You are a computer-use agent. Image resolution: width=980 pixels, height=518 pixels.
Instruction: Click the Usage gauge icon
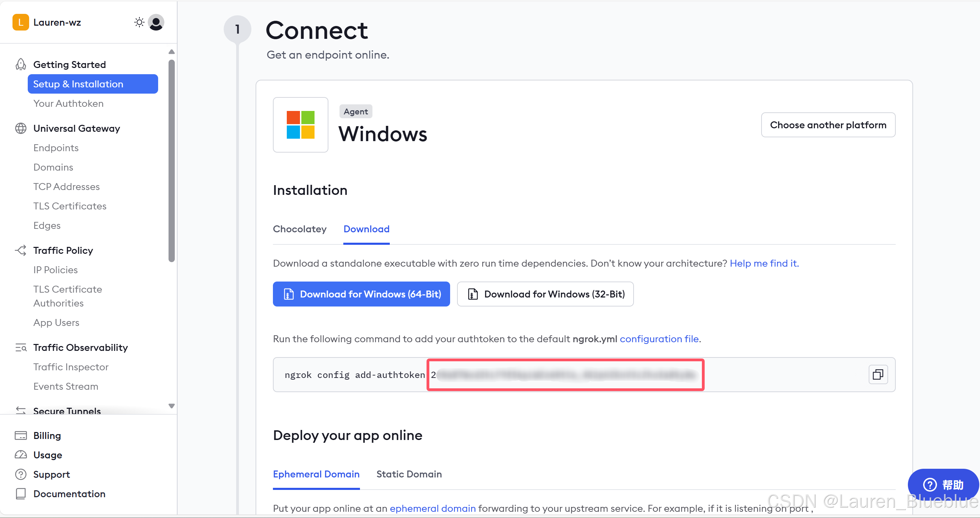pyautogui.click(x=20, y=455)
